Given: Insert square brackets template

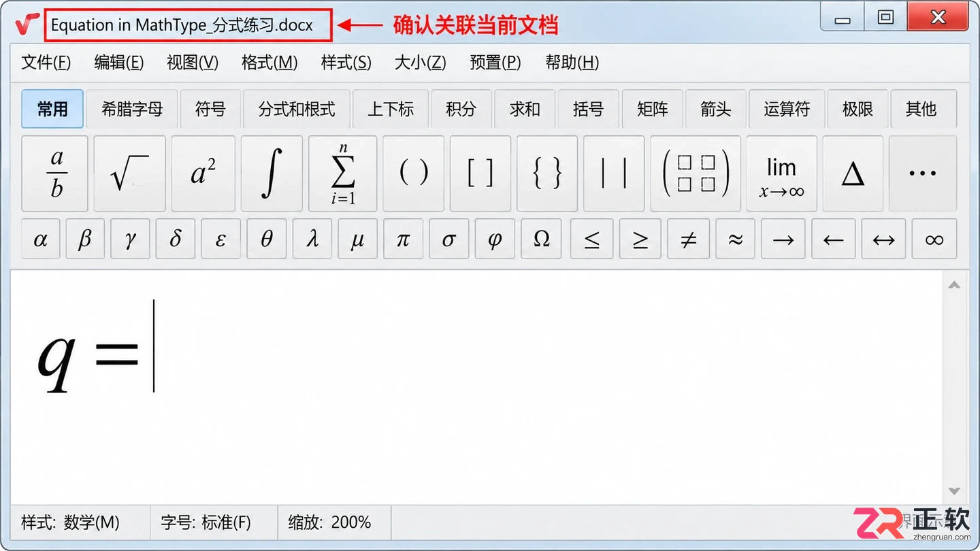Looking at the screenshot, I should point(480,173).
